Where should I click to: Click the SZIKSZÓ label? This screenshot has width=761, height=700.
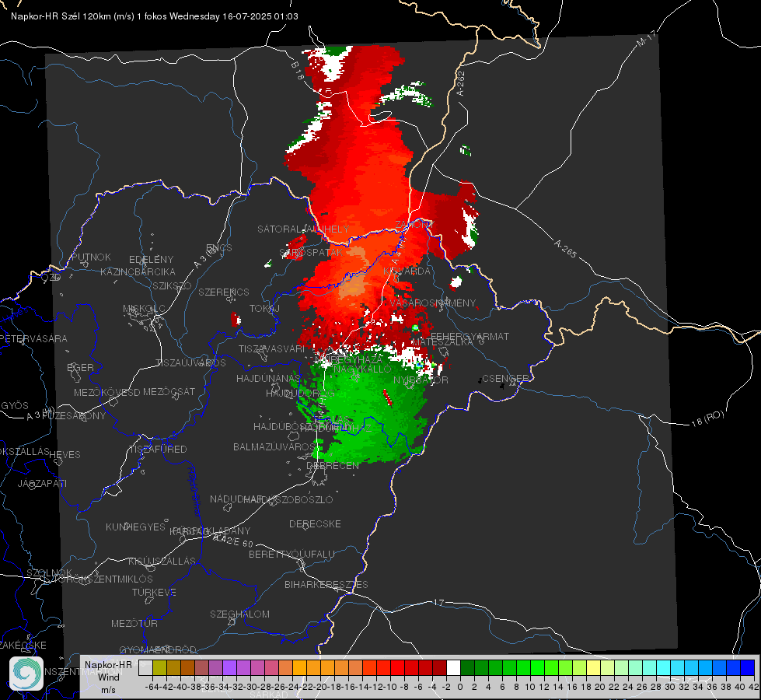tap(172, 285)
